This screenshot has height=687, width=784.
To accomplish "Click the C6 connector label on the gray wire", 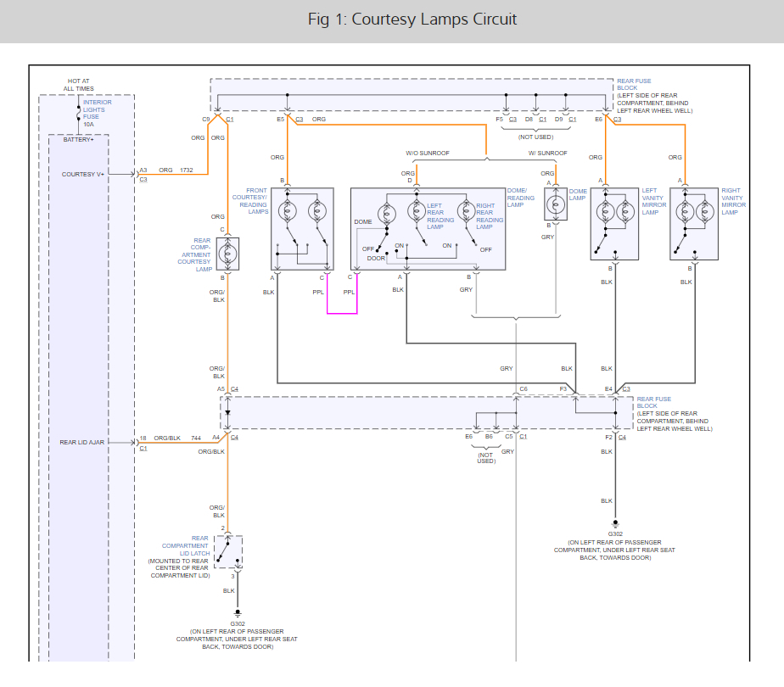I will [x=523, y=389].
